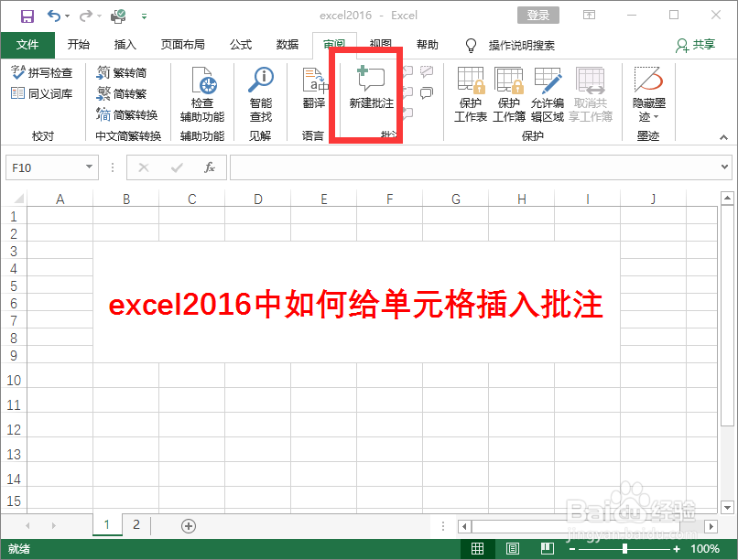Select row 13 header
The image size is (738, 560).
(14, 455)
